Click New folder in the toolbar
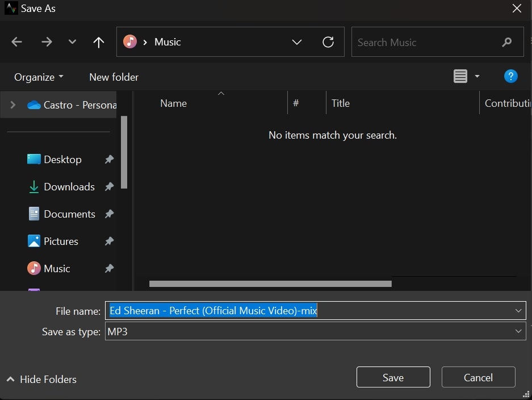This screenshot has height=400, width=532. point(114,77)
